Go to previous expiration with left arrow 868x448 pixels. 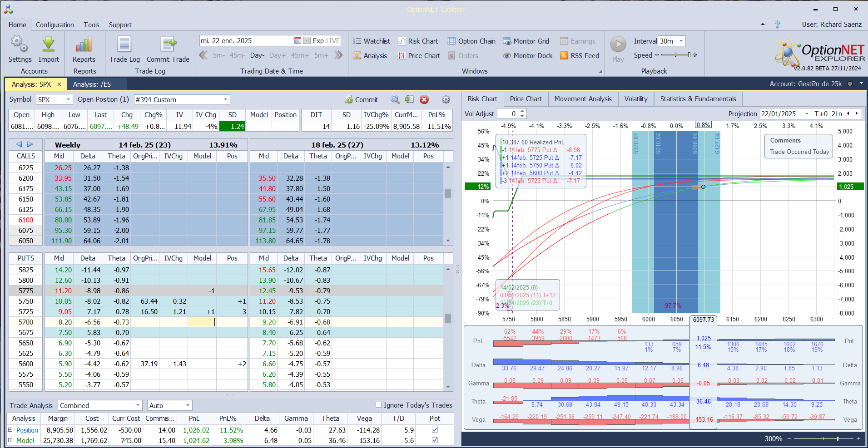(19, 144)
